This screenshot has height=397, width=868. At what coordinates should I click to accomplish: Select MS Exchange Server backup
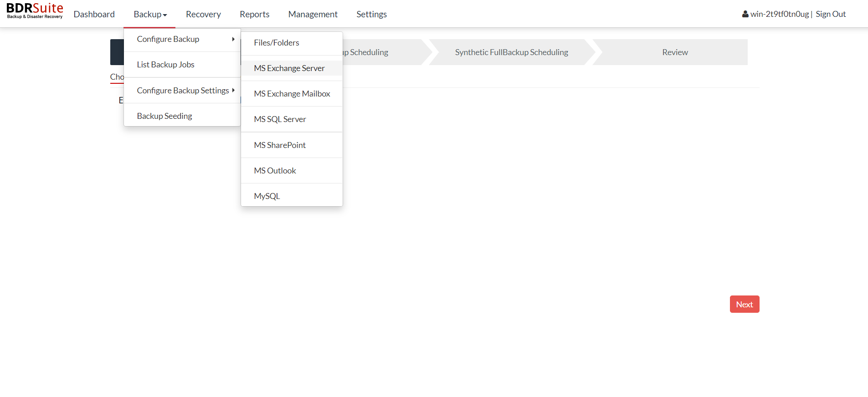click(x=292, y=68)
